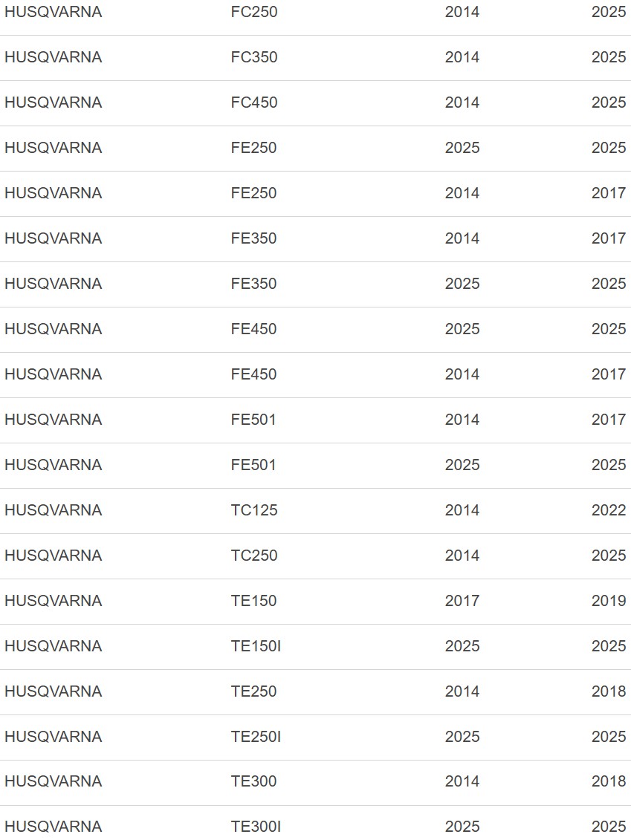
Task: Select the FC350 model name
Action: [x=254, y=58]
